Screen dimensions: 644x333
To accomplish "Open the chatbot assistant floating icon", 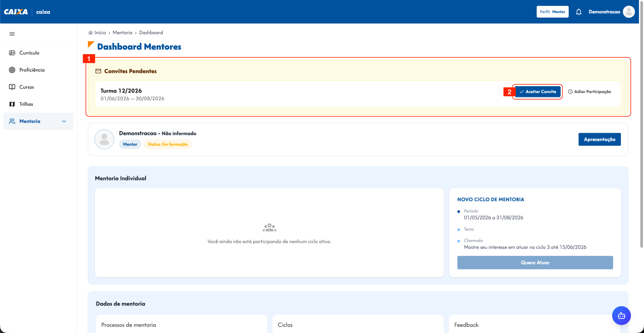I will coord(621,315).
